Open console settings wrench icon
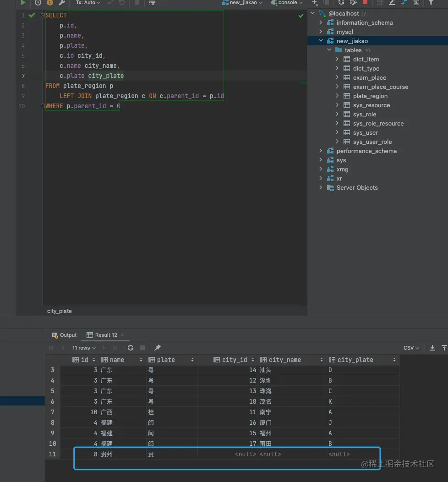This screenshot has height=482, width=448. (x=62, y=2)
